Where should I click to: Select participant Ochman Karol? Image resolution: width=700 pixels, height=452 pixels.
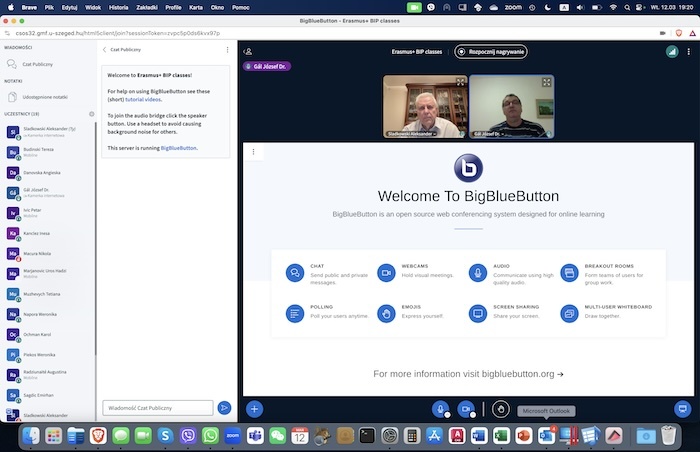(49, 335)
